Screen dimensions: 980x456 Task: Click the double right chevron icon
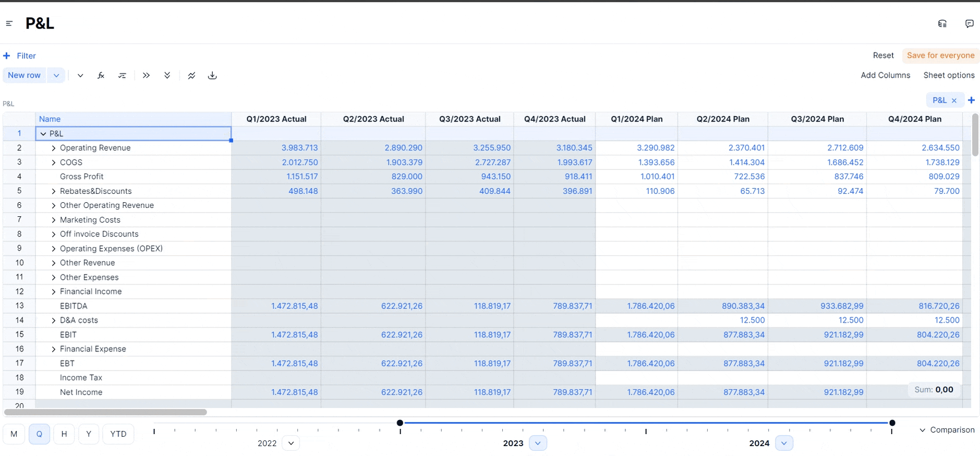146,76
